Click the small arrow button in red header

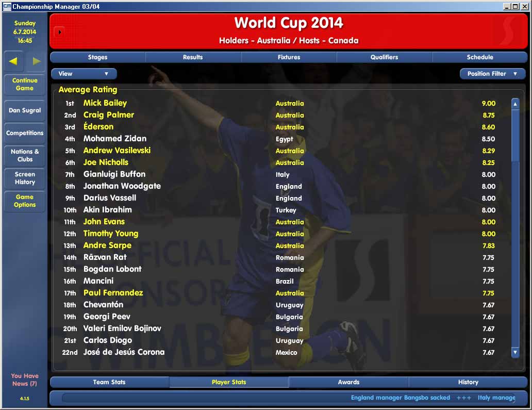[x=59, y=32]
